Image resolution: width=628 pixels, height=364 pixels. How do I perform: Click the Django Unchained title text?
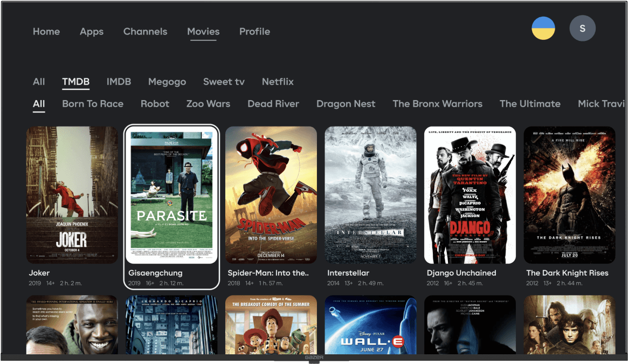click(461, 273)
